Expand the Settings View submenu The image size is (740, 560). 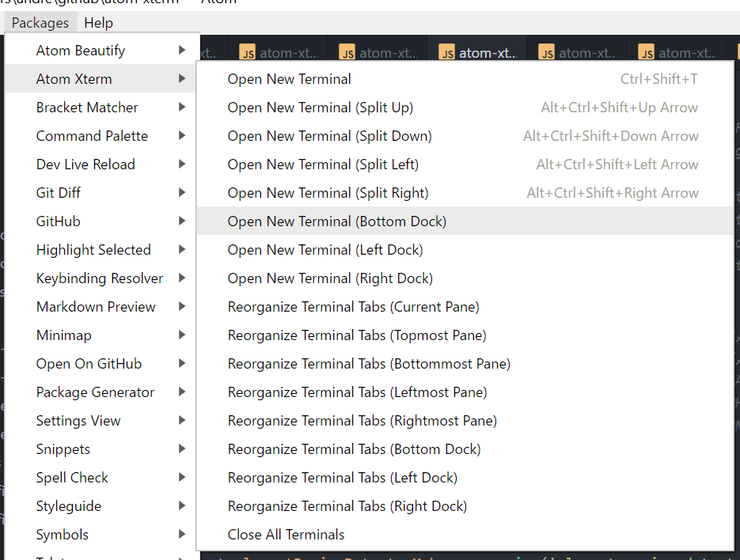(100, 421)
